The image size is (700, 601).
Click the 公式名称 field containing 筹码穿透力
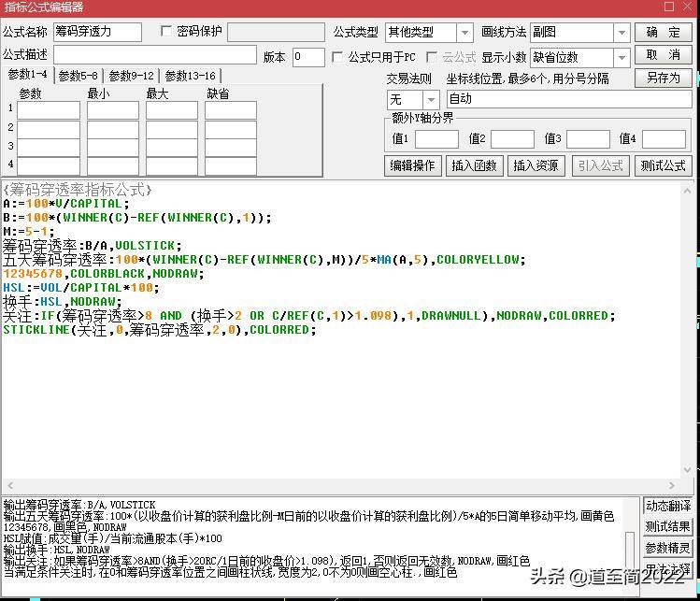tap(98, 32)
